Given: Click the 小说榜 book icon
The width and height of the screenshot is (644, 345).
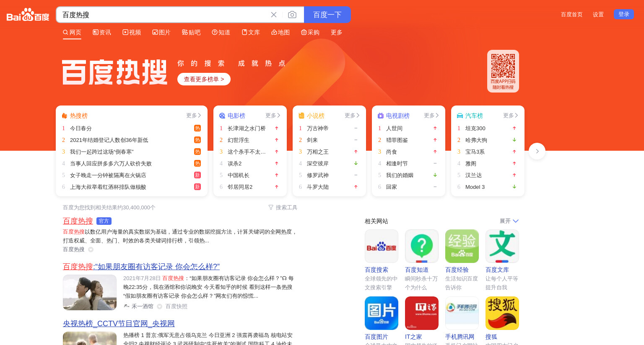Looking at the screenshot, I should point(301,116).
